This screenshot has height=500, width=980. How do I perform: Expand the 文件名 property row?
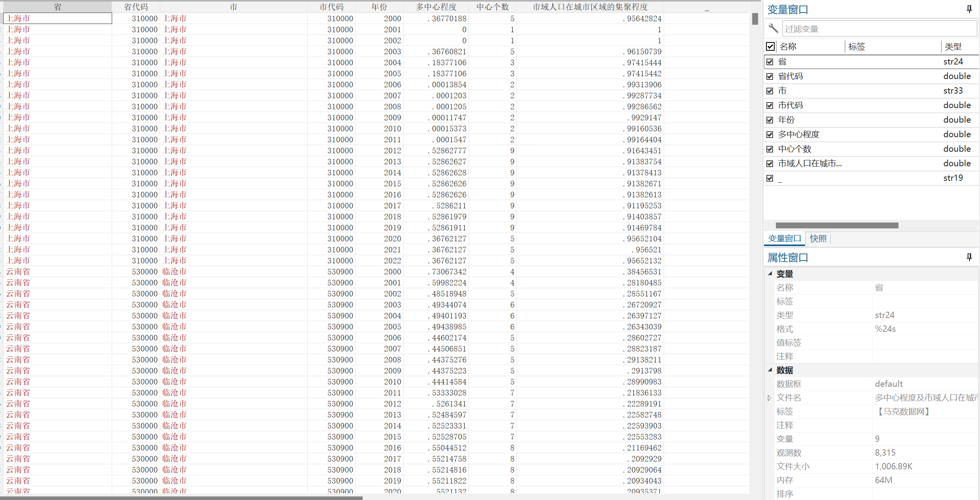pos(770,398)
